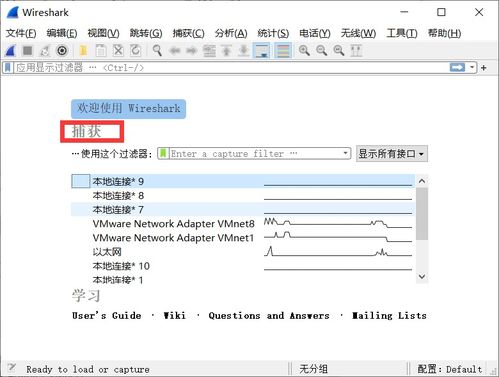
Task: Click the stop capture square icon
Action: pyautogui.click(x=27, y=51)
